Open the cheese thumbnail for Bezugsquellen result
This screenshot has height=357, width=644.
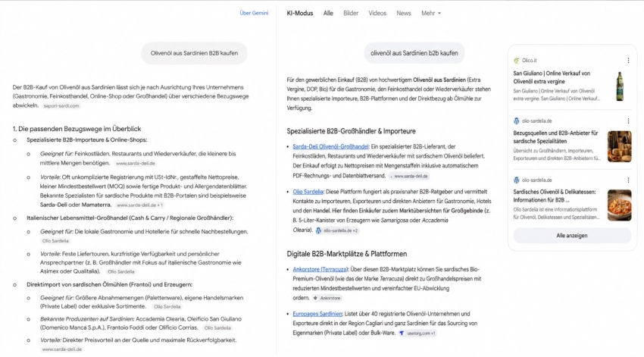(x=619, y=146)
